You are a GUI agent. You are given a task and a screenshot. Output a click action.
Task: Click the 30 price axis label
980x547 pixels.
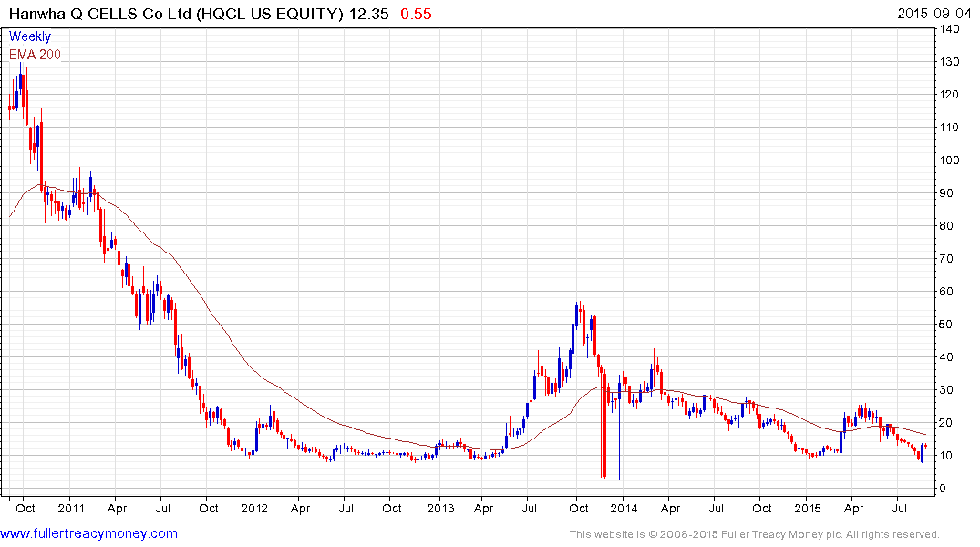(946, 389)
